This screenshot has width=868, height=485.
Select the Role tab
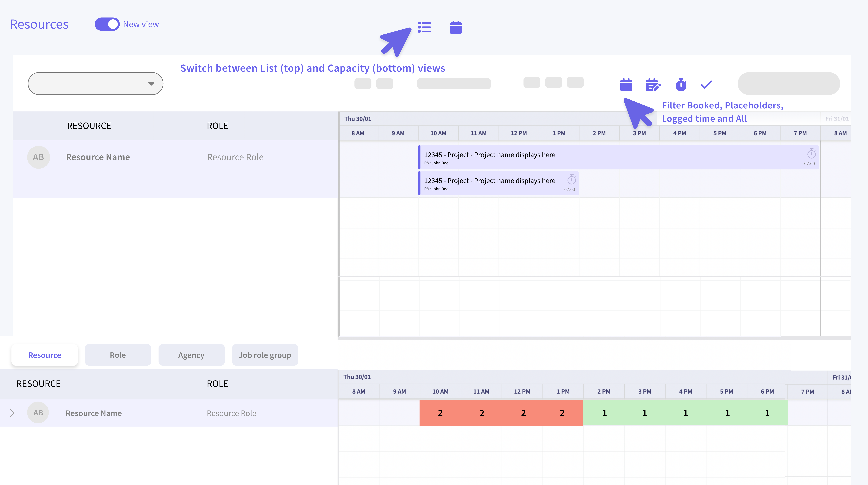coord(118,355)
